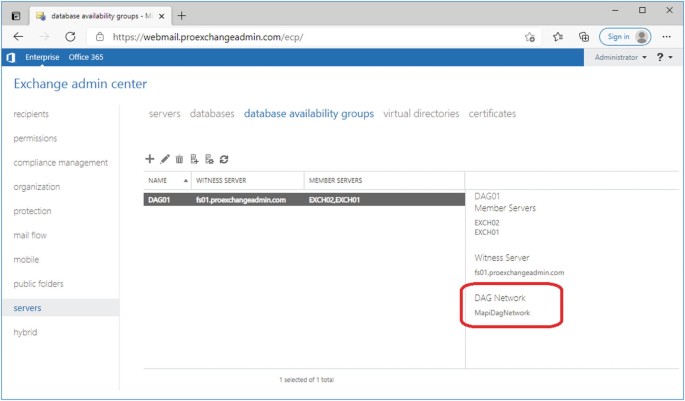Open the Office 365 tab
685x401 pixels.
coord(86,57)
